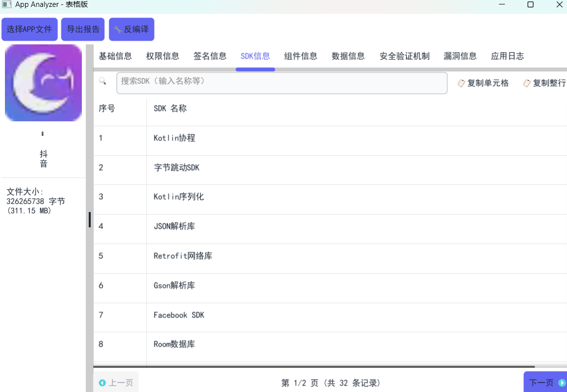Image resolution: width=567 pixels, height=392 pixels.
Task: Click the panel splitter handle beside sidebar
Action: [x=89, y=219]
